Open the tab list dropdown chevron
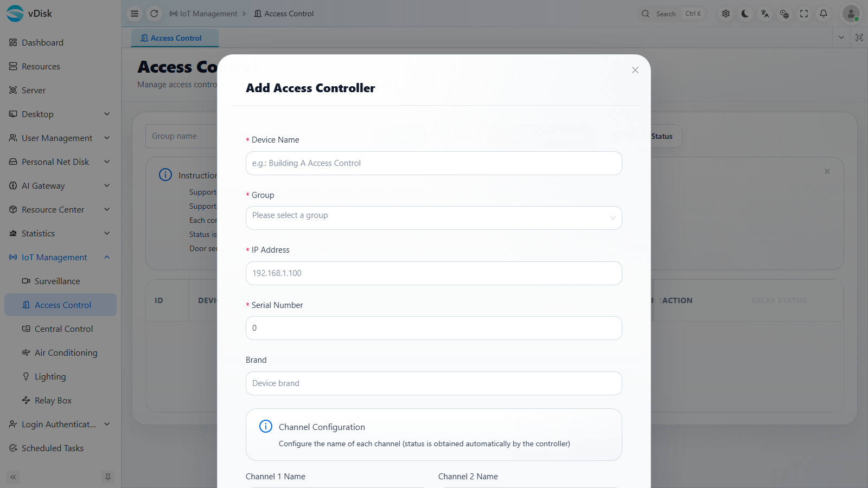 coord(841,37)
